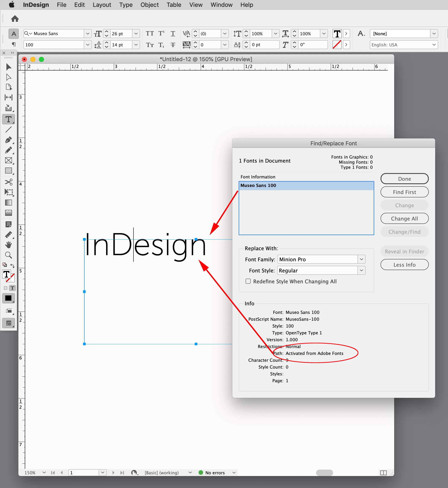Toggle Underline text formatting button
This screenshot has width=448, height=488.
173,34
